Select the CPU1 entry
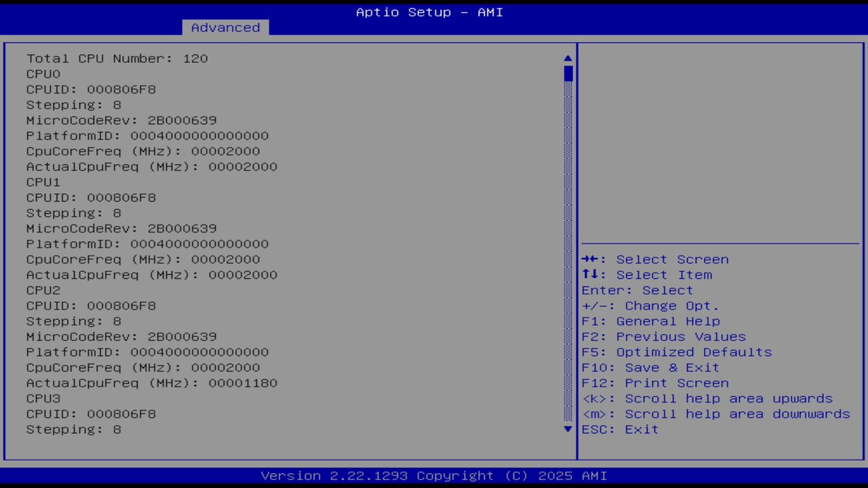This screenshot has height=488, width=868. pyautogui.click(x=43, y=182)
